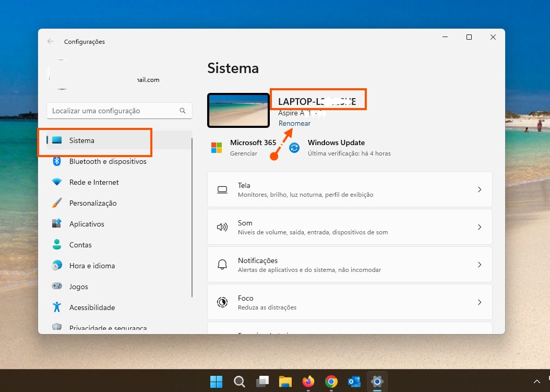
Task: Click the account email near the avatar
Action: [x=148, y=80]
